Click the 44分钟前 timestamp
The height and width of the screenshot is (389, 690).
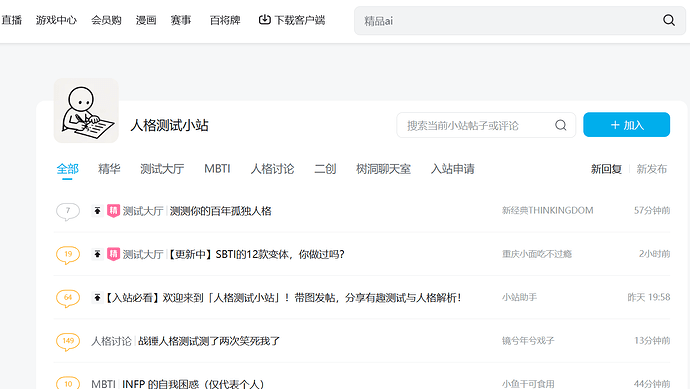[652, 384]
